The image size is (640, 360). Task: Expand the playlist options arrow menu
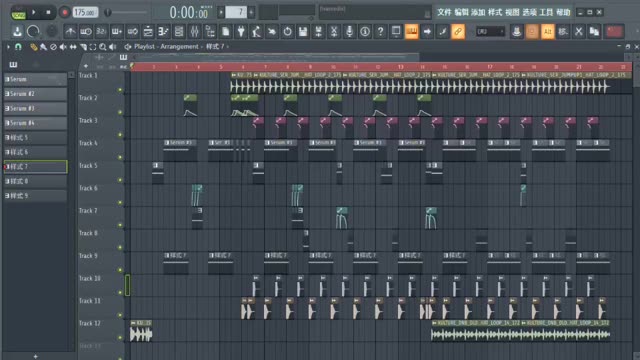(x=8, y=47)
